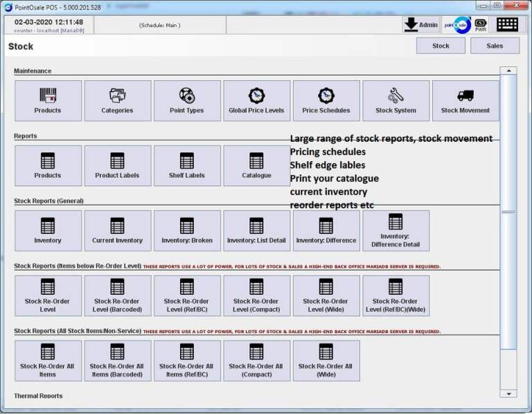Image resolution: width=532 pixels, height=414 pixels.
Task: Click the Admin download button
Action: coord(421,24)
